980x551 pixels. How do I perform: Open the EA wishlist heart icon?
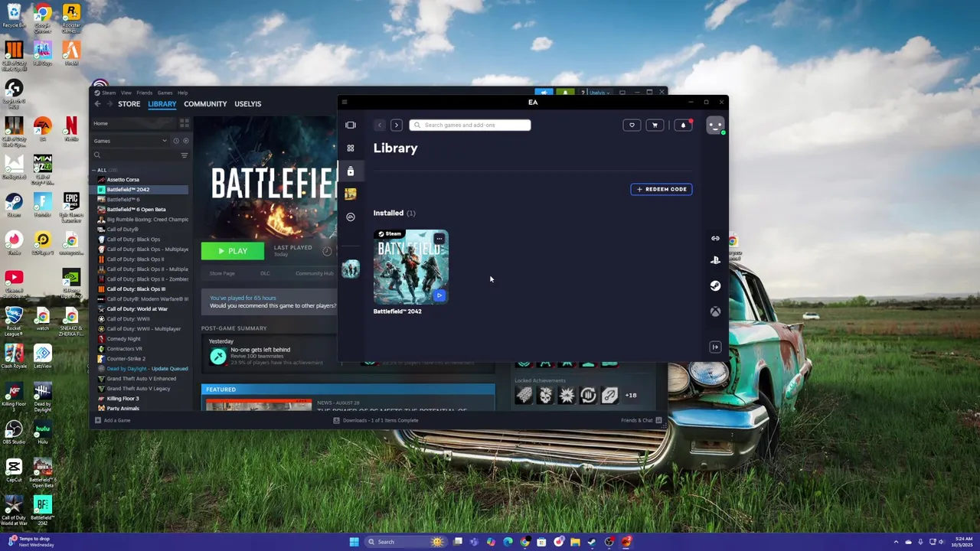click(x=632, y=125)
